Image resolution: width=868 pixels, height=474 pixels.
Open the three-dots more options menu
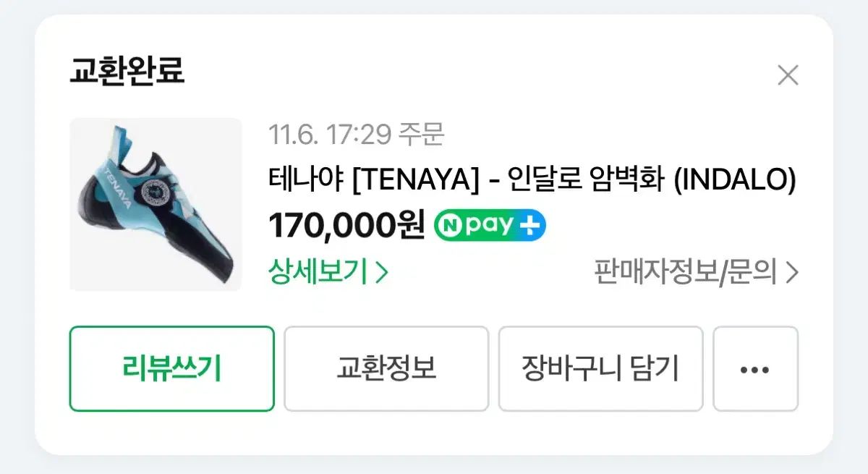[755, 369]
